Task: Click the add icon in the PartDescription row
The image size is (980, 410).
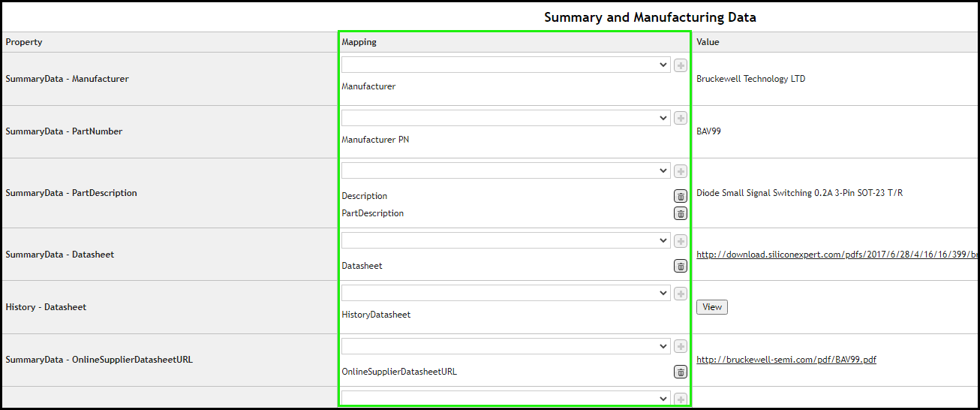Action: (x=681, y=171)
